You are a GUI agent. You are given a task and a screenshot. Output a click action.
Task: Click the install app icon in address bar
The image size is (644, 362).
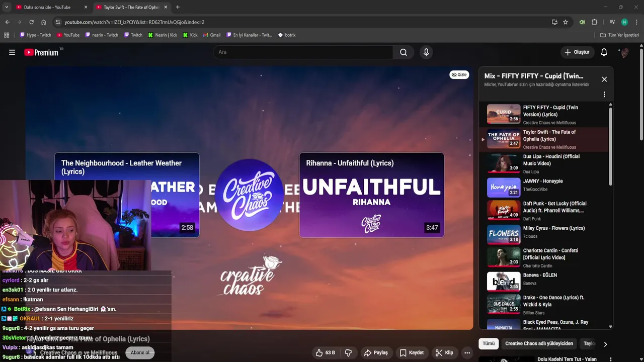(x=554, y=22)
